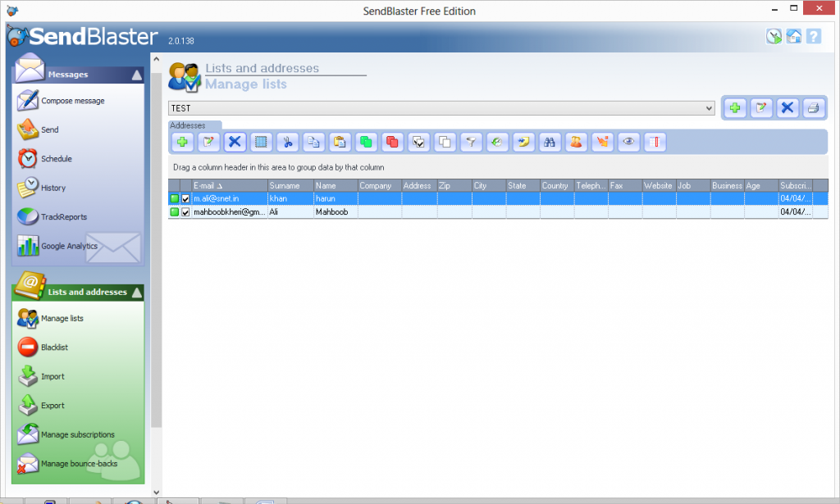Click the cut scissors icon in Addresses toolbar
This screenshot has width=840, height=504.
tap(287, 142)
